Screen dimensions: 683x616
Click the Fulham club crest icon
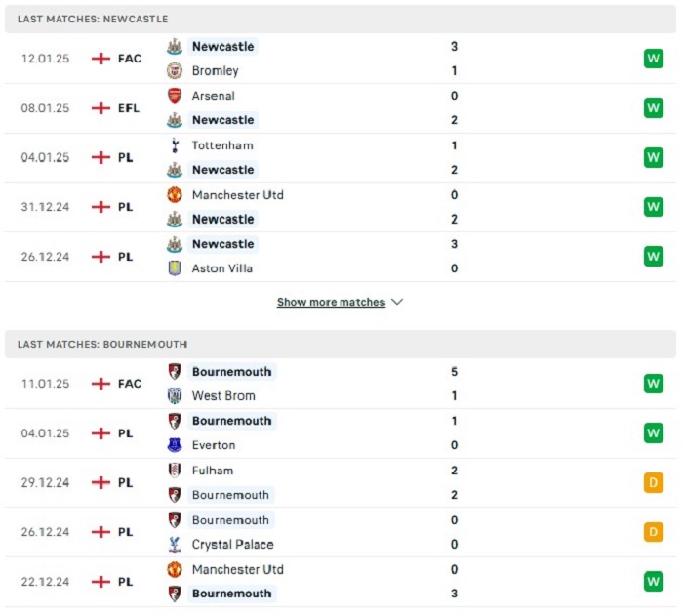[x=175, y=471]
